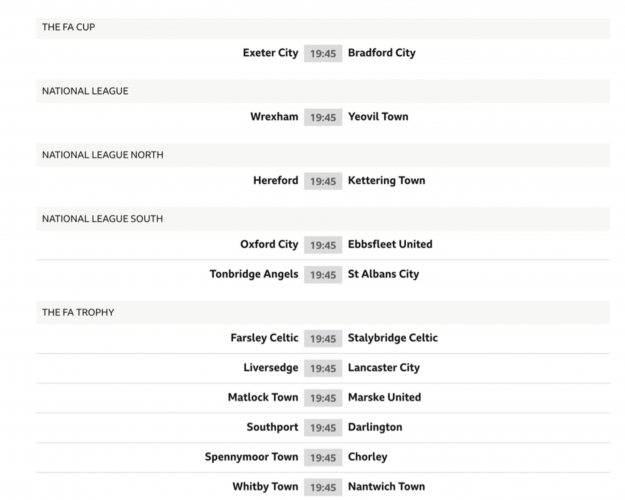Open the Marske United team link

(x=384, y=397)
